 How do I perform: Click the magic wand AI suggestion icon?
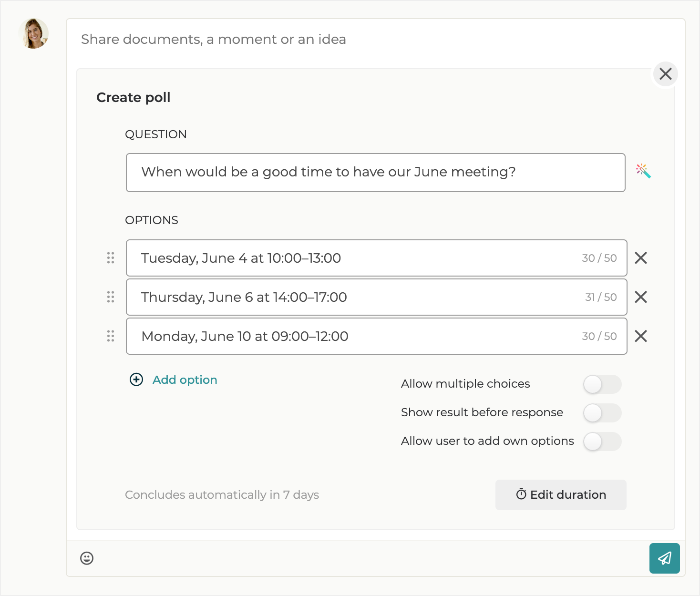tap(643, 171)
